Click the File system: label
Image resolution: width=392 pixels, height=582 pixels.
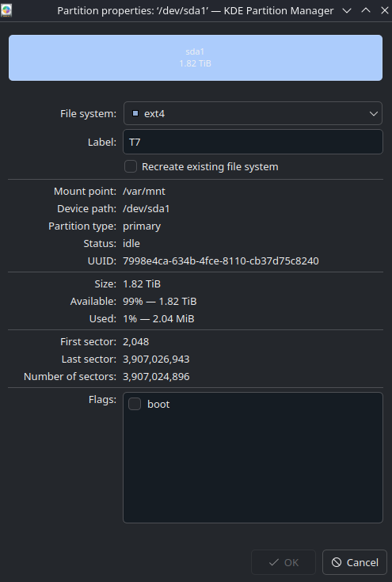click(89, 113)
